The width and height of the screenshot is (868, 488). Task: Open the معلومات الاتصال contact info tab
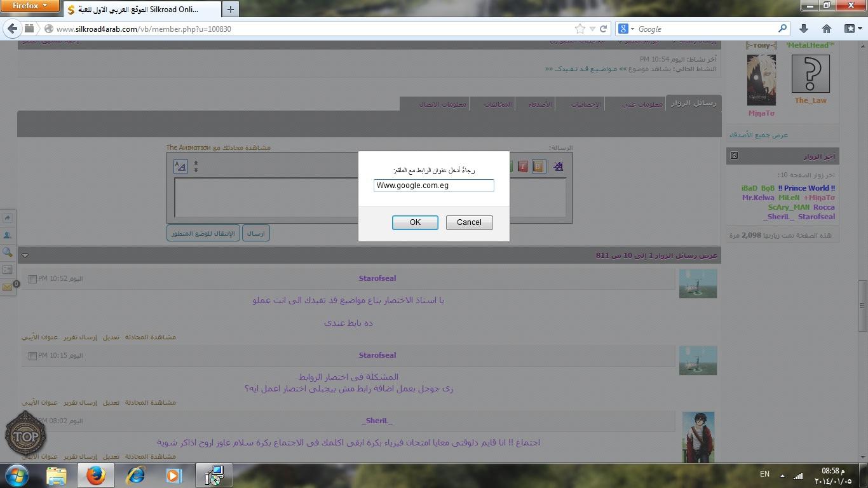point(442,104)
